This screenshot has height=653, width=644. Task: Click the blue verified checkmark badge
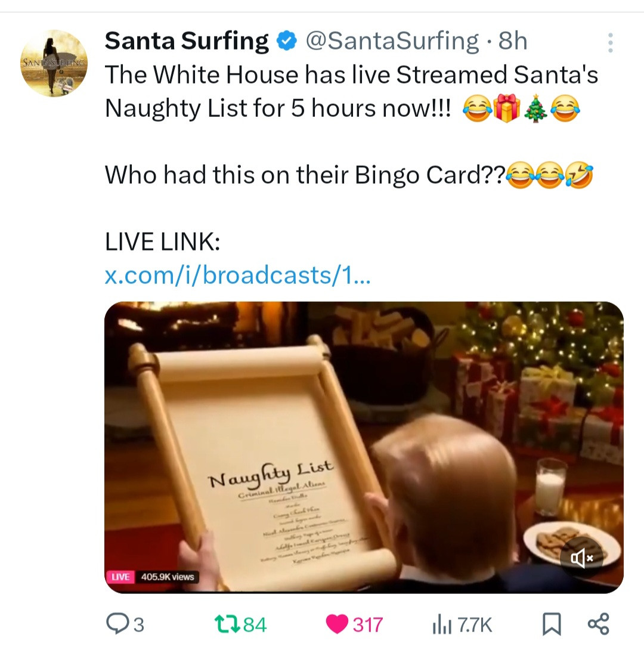pos(287,42)
